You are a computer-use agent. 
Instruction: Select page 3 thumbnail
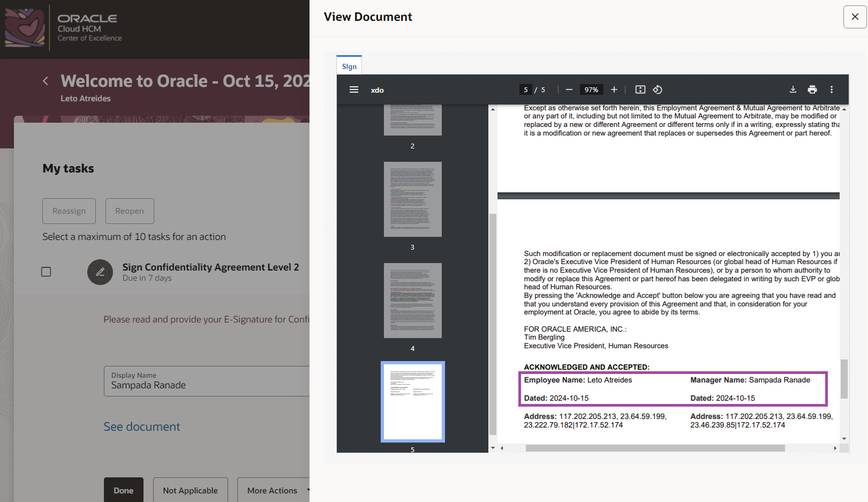pyautogui.click(x=413, y=199)
